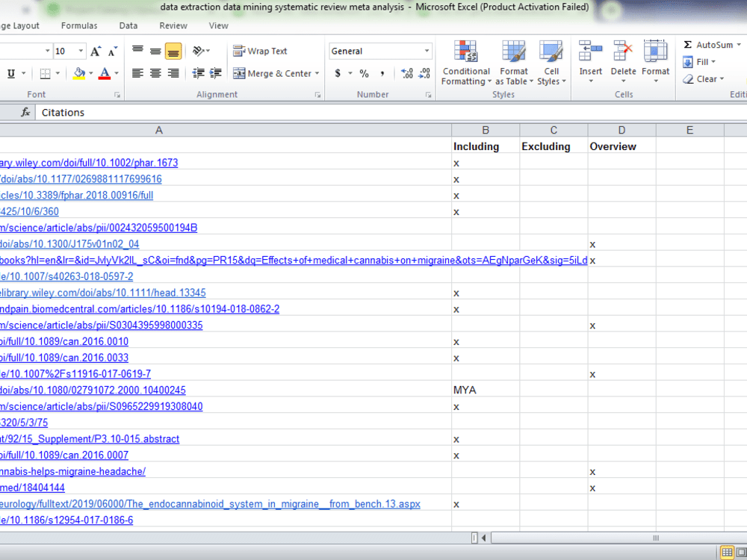
Task: Open accounting format dropdown arrow
Action: (x=350, y=73)
